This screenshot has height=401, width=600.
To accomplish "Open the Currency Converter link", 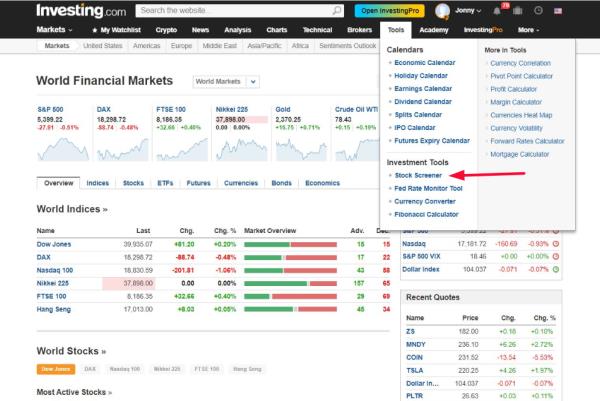I will pyautogui.click(x=425, y=201).
